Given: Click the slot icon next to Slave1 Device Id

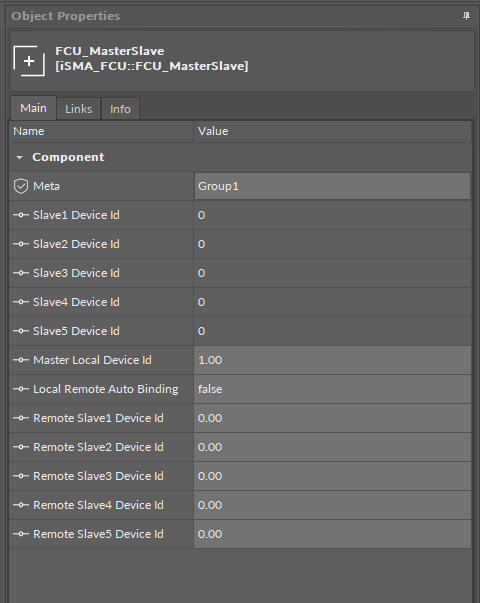Looking at the screenshot, I should point(21,215).
